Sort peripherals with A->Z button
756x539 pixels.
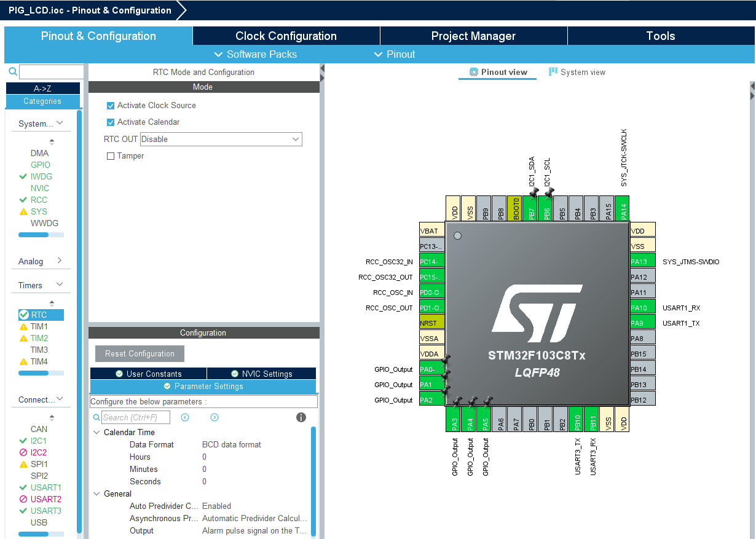point(43,89)
